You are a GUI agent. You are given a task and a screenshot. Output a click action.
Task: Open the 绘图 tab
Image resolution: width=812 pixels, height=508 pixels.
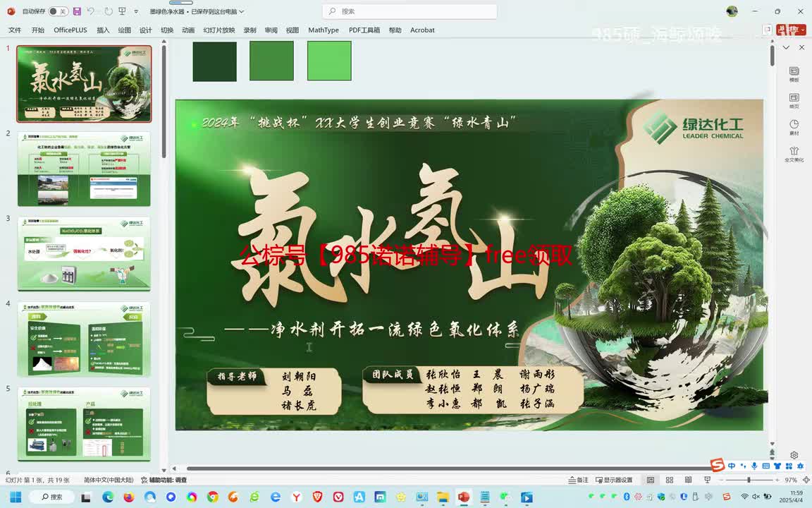point(124,30)
